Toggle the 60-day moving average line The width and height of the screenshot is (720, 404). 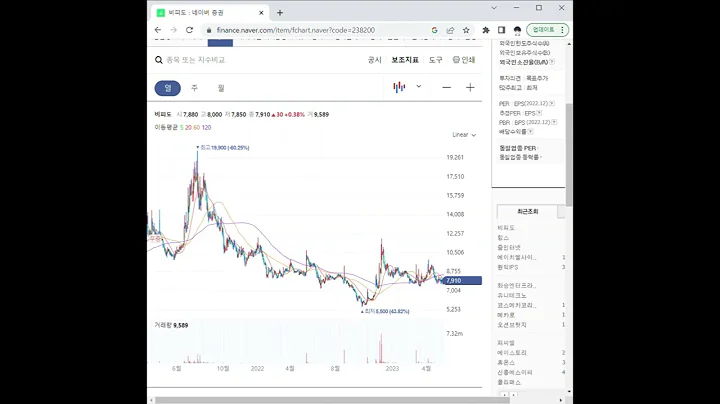[x=197, y=128]
